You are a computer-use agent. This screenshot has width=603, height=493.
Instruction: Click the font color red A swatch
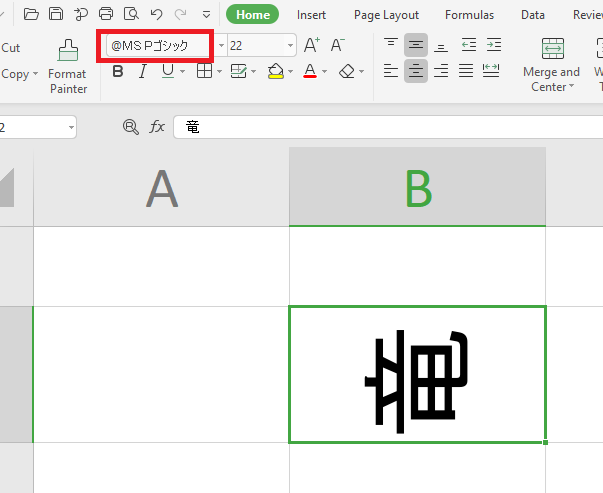pos(310,71)
